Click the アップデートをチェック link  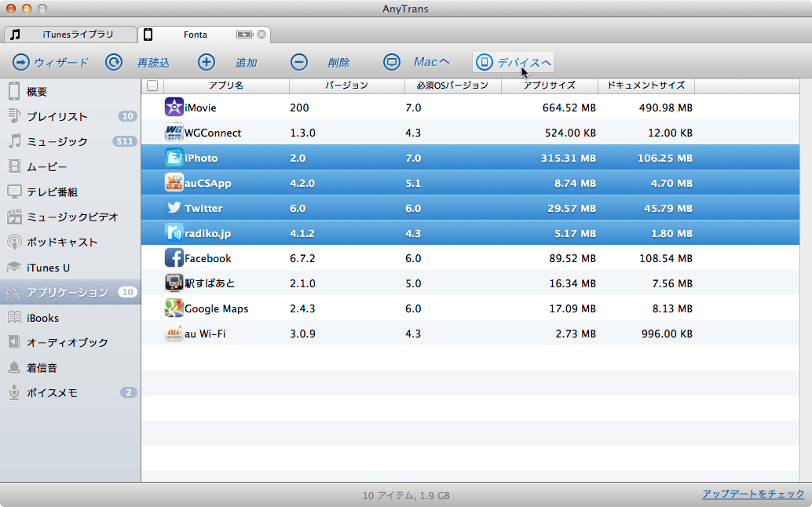pos(753,494)
